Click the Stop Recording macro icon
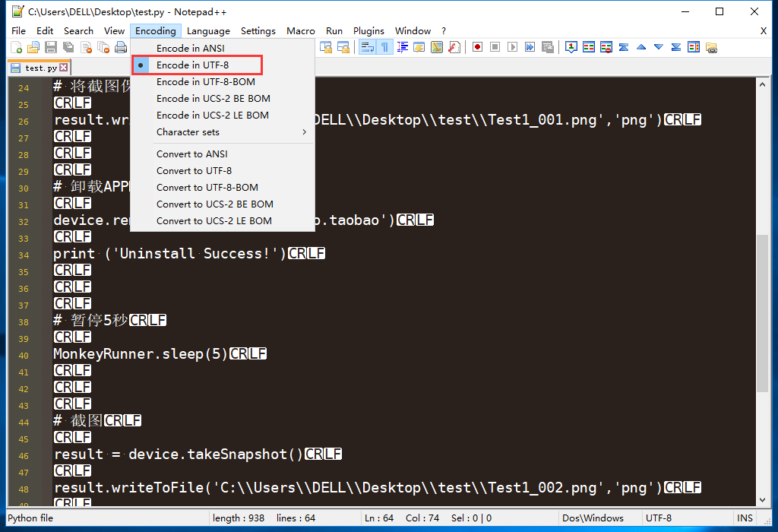 pyautogui.click(x=495, y=48)
